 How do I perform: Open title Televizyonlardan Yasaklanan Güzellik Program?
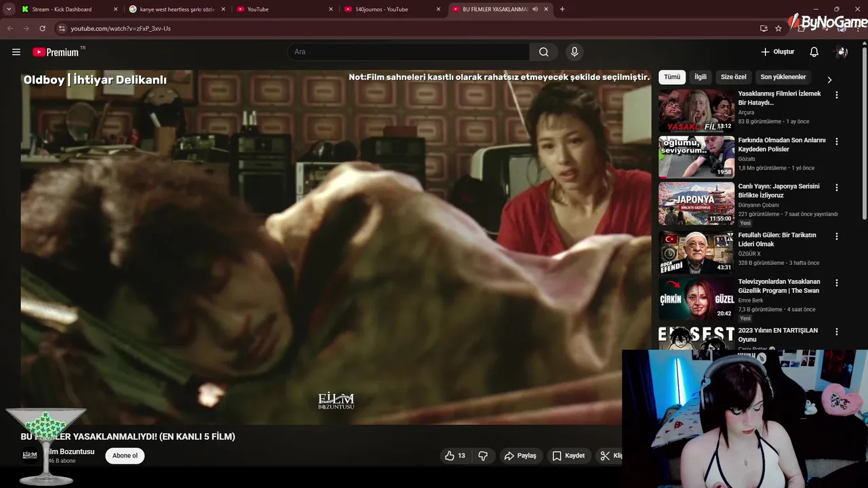pos(779,286)
